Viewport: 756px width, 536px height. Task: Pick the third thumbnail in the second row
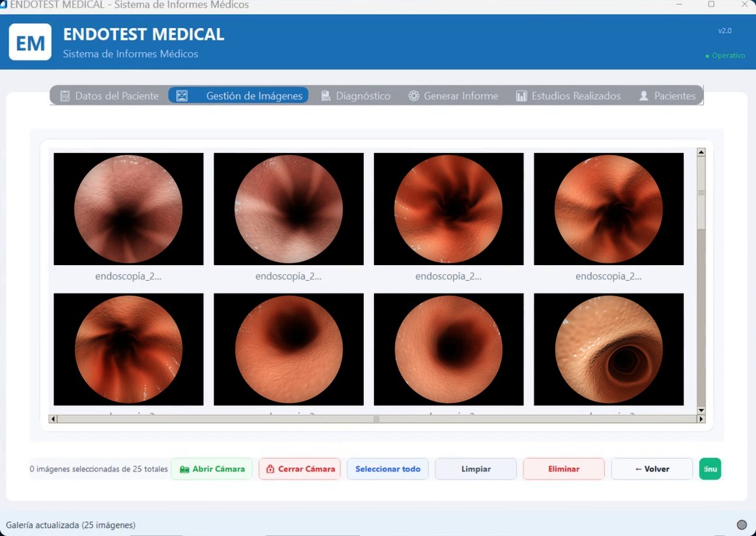pyautogui.click(x=448, y=349)
